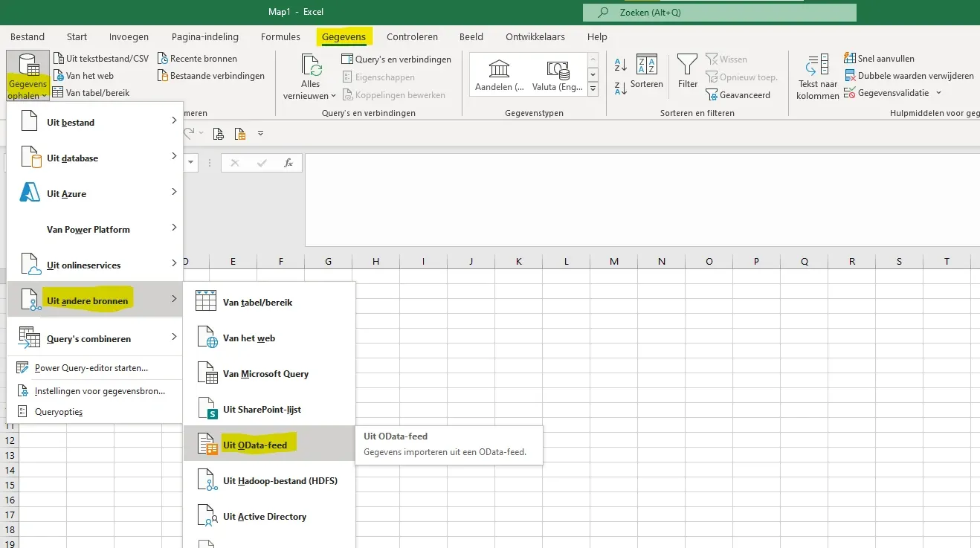Viewport: 980px width, 548px height.
Task: Open Recente bronnen
Action: [197, 58]
